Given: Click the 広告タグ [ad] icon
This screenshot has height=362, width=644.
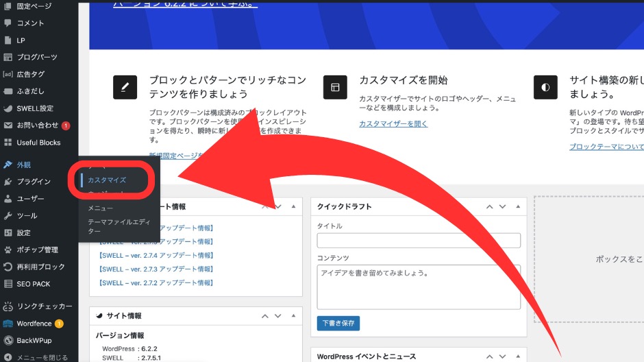Looking at the screenshot, I should coord(8,74).
